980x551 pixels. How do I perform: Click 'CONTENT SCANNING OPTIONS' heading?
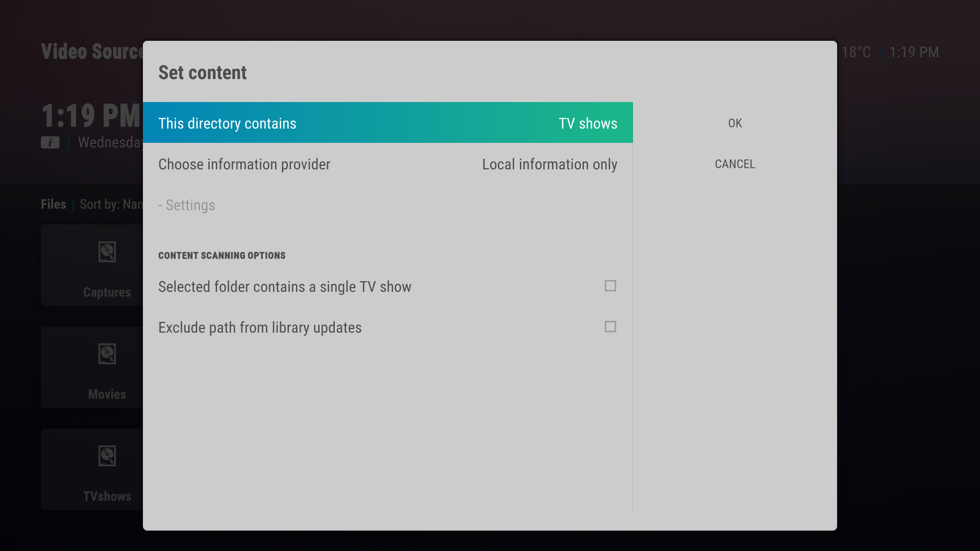(222, 256)
